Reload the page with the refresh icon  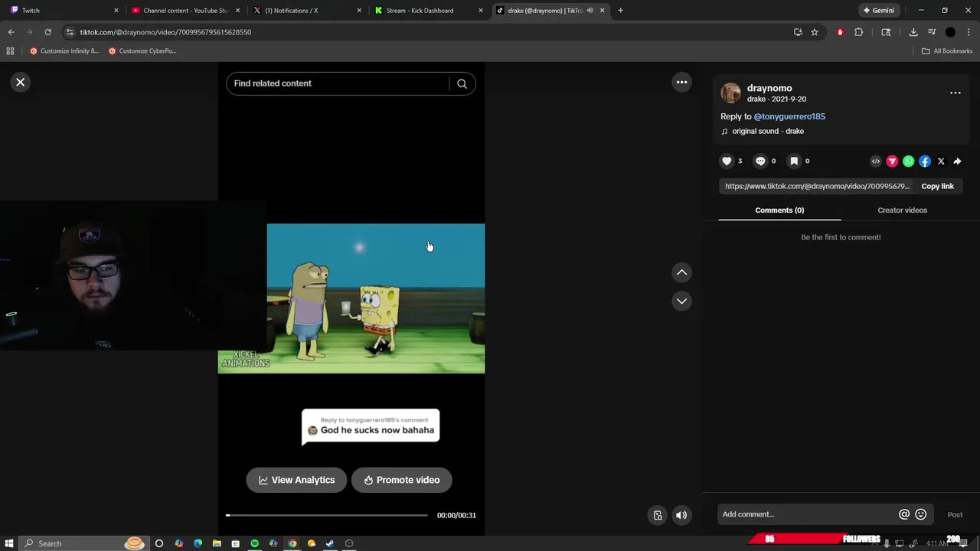pos(47,32)
